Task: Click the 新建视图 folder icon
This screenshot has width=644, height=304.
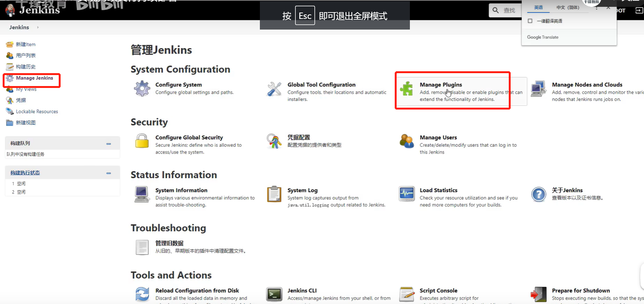Action: 10,122
